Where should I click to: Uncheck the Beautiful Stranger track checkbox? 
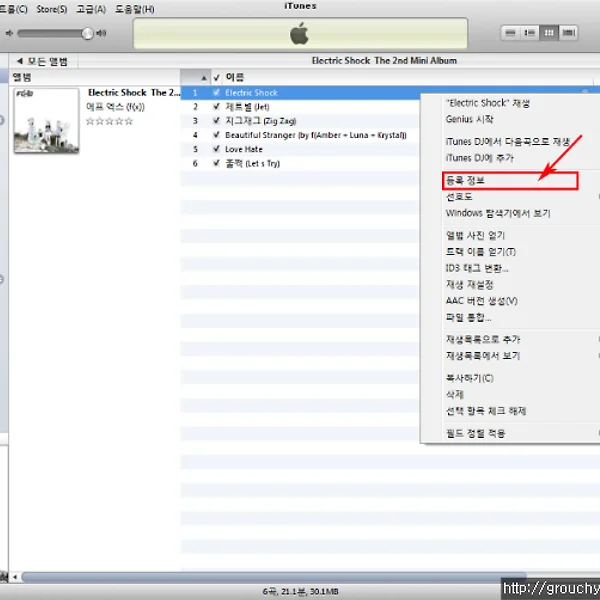click(x=216, y=135)
